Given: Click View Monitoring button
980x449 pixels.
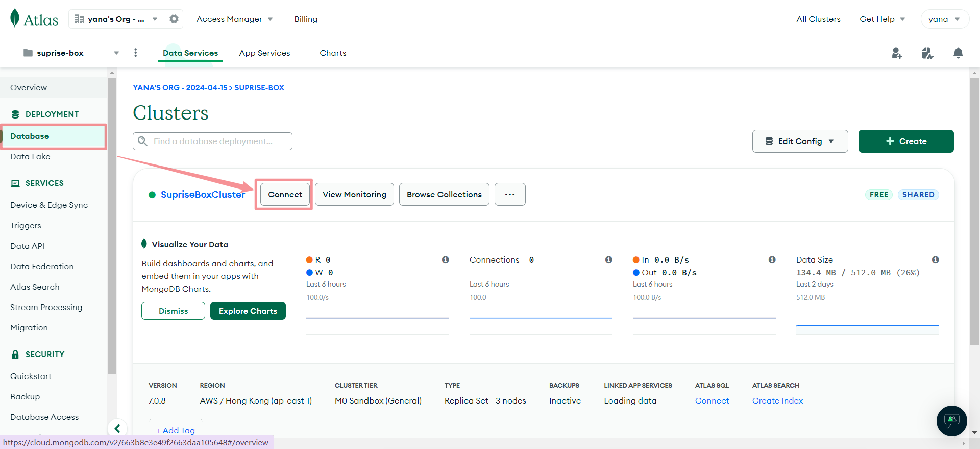Looking at the screenshot, I should [354, 194].
